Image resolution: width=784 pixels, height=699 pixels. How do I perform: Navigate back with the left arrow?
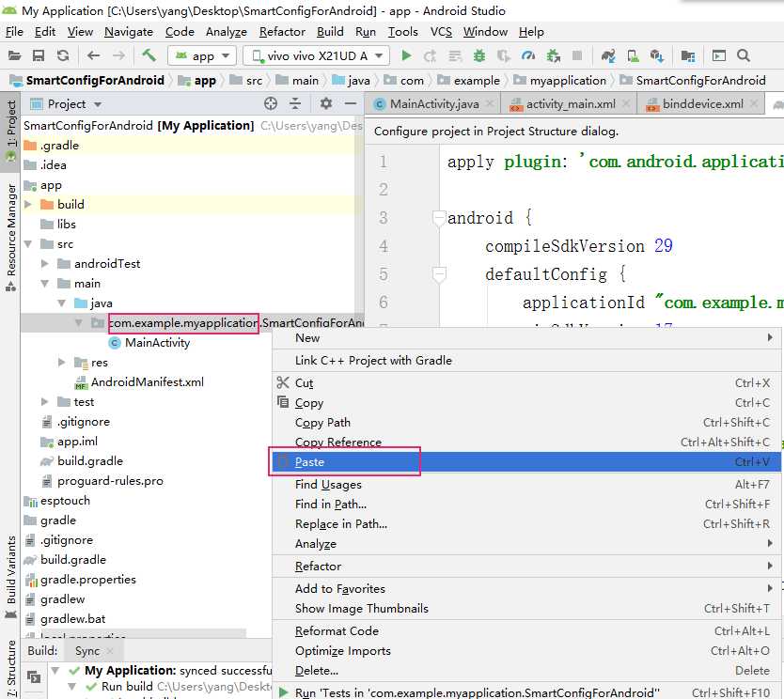point(93,55)
